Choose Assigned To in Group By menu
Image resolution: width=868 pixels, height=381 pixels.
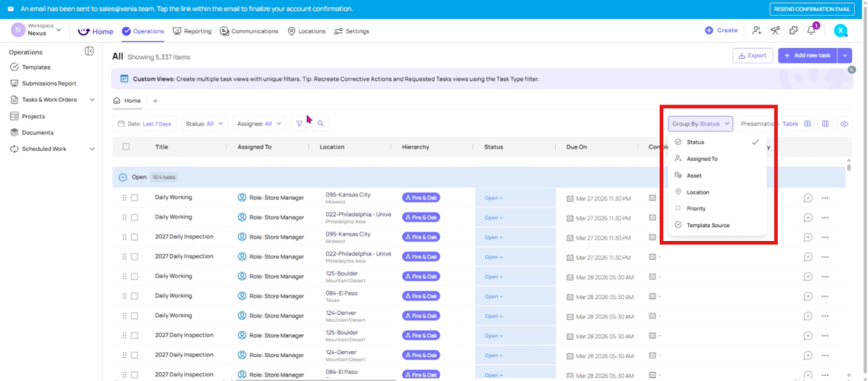[702, 159]
